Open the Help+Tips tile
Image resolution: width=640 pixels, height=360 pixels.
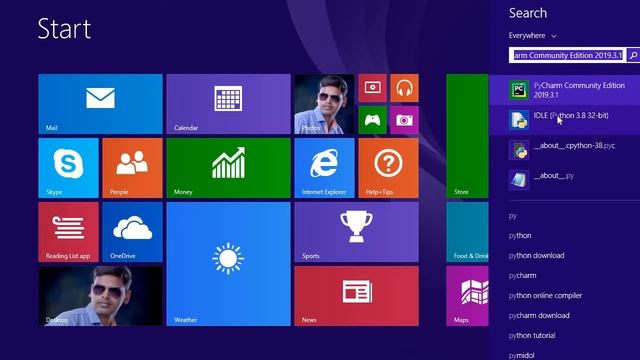coord(388,168)
